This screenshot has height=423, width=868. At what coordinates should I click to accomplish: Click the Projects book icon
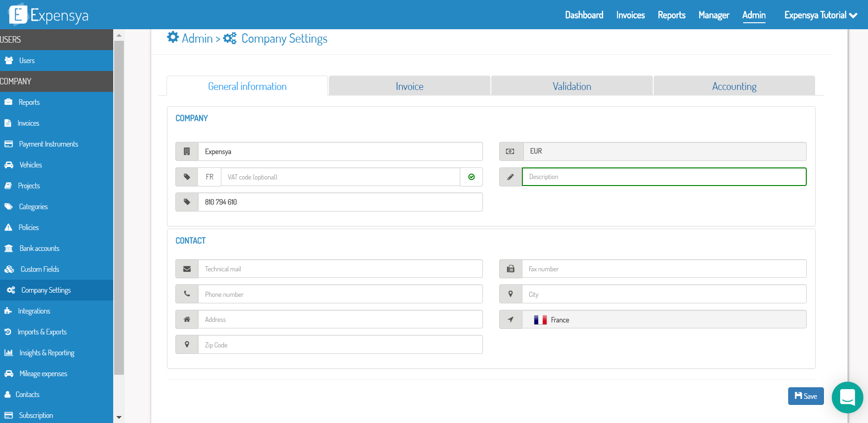8,186
